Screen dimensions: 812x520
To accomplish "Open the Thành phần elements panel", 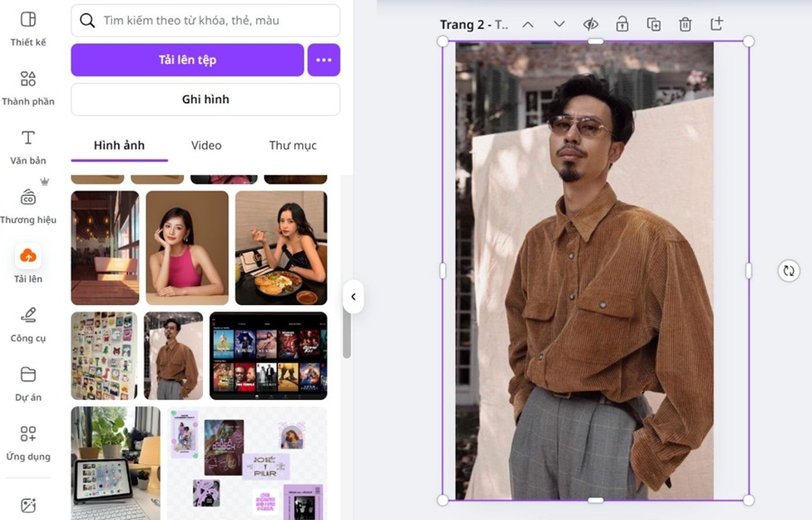I will point(28,88).
